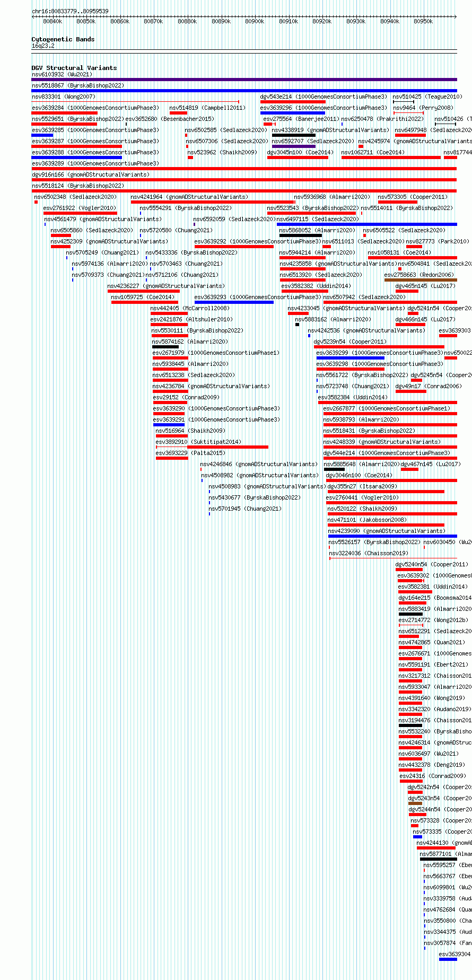Select nsv6497115 (Sedlazeck2020) label
472x980 pixels.
[318, 219]
